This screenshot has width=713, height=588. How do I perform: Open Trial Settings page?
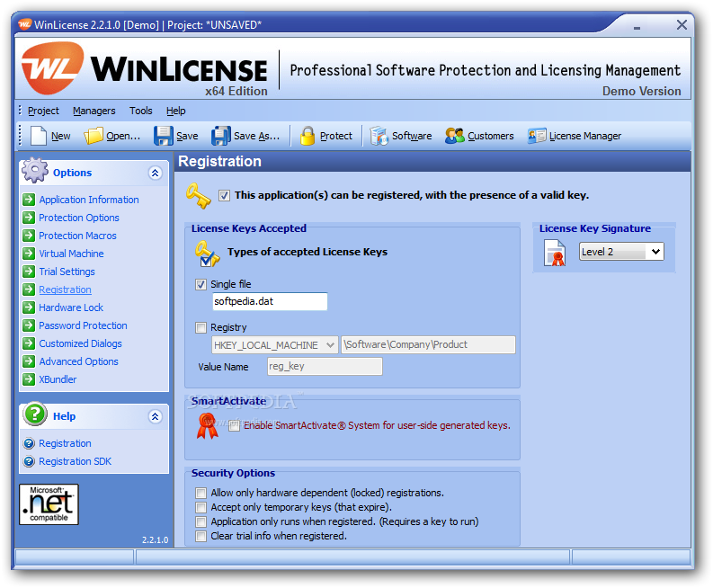coord(67,272)
